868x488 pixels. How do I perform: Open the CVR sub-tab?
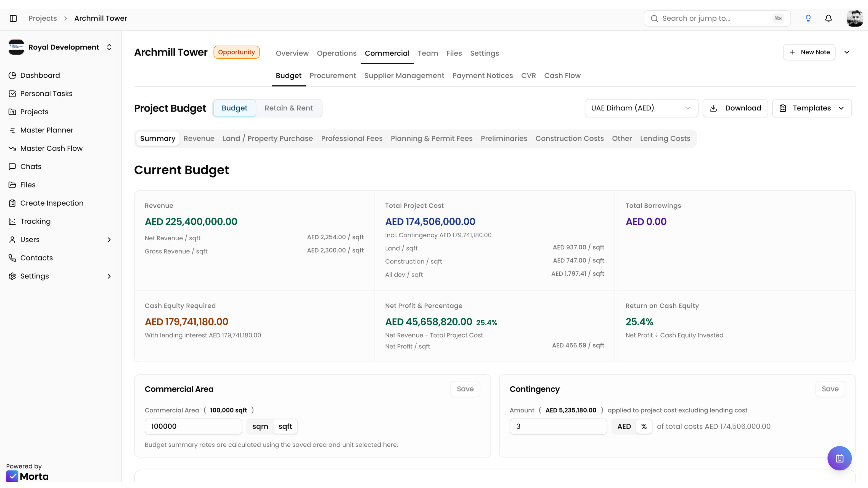(528, 75)
